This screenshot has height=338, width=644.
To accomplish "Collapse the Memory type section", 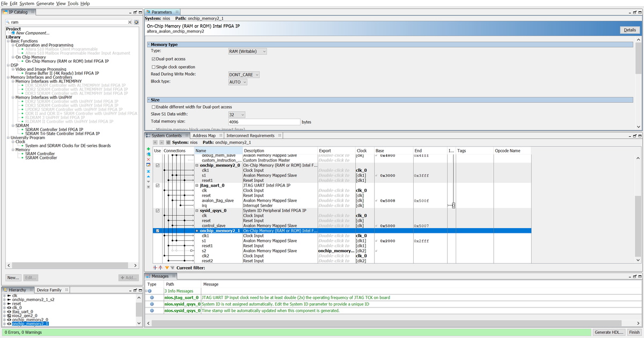I will (149, 45).
